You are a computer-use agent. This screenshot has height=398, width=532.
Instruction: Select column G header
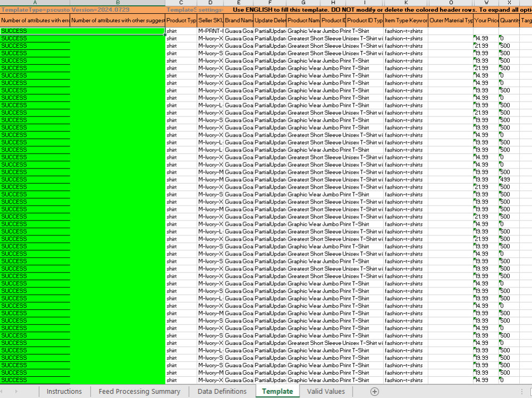303,3
